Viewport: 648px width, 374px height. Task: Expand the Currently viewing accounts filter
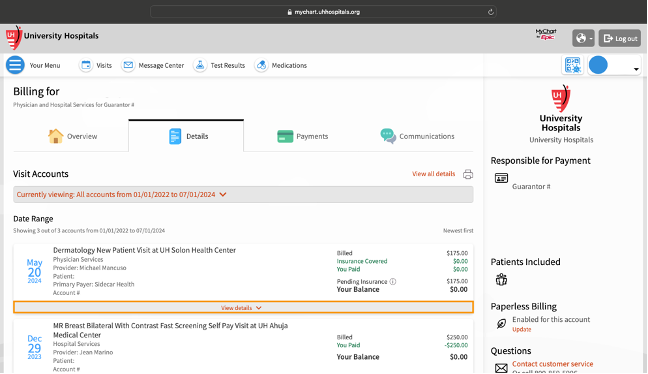(x=243, y=194)
